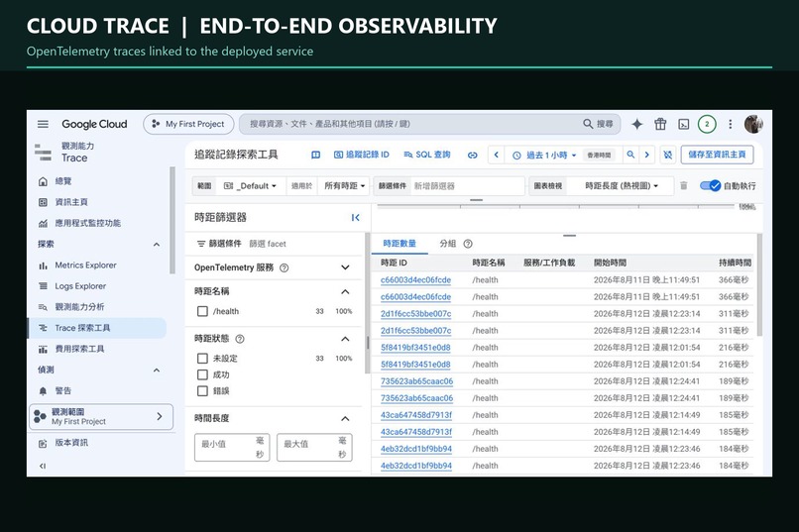Click the 最大值 duration input
Image resolution: width=799 pixels, height=532 pixels.
pos(314,448)
